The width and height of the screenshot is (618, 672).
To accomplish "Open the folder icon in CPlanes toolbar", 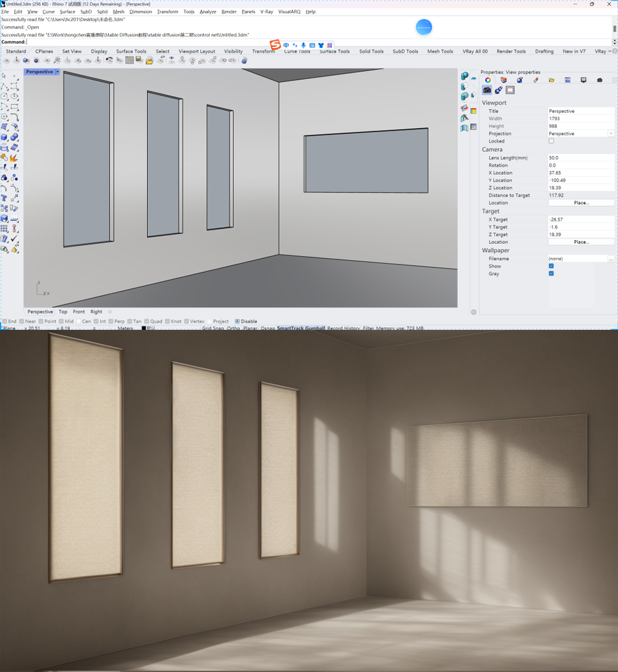I will 150,61.
